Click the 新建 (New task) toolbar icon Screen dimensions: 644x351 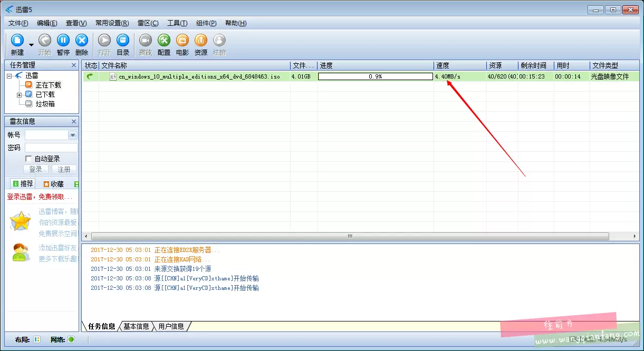pyautogui.click(x=17, y=40)
